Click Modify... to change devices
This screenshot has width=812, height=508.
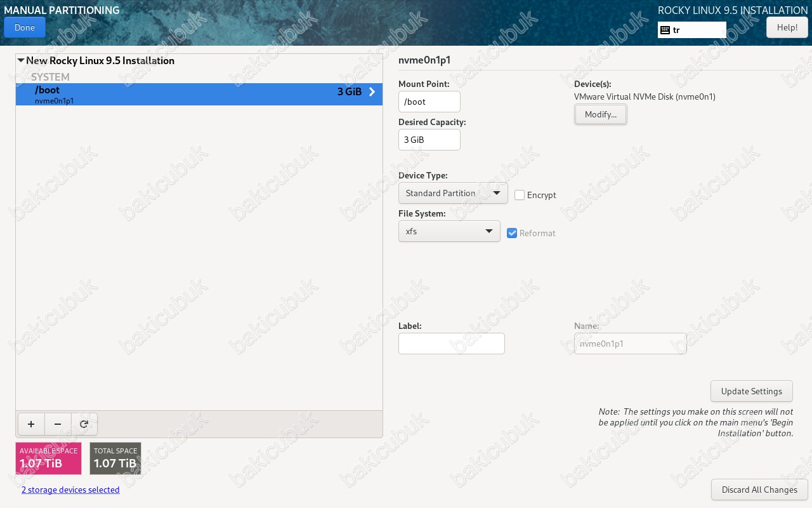click(601, 114)
